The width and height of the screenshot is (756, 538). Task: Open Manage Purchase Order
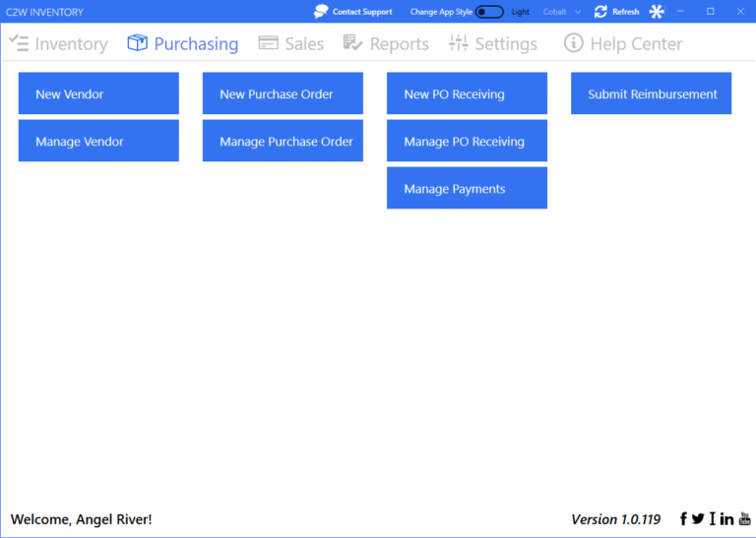[x=283, y=141]
